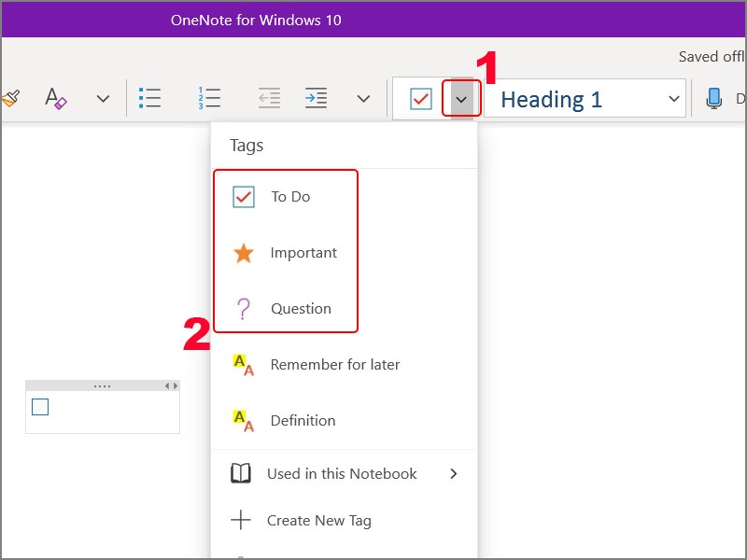Click the OneNote for Windows 10 title

pyautogui.click(x=256, y=20)
